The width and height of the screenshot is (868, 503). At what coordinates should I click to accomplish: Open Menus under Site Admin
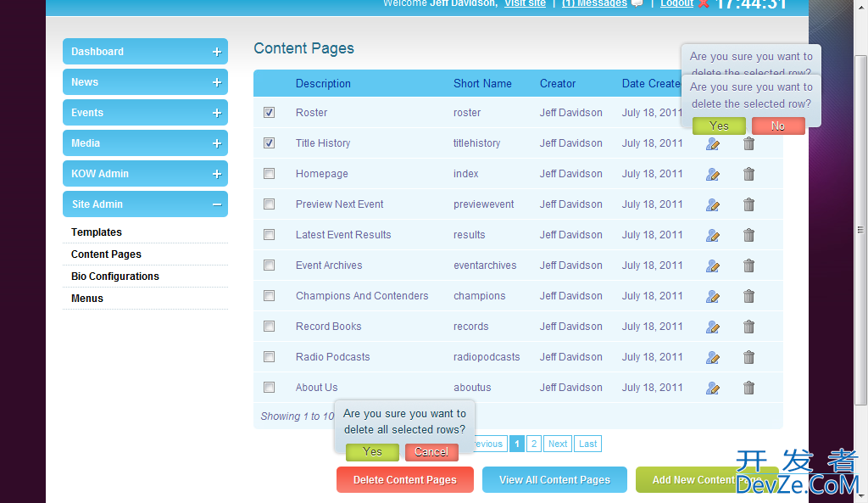coord(87,299)
